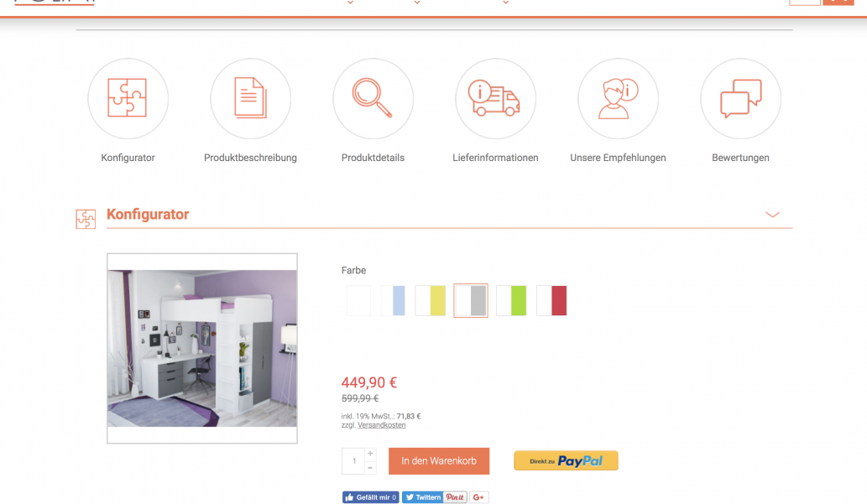This screenshot has height=504, width=867.
Task: Click the loft bed product image
Action: coord(201,348)
